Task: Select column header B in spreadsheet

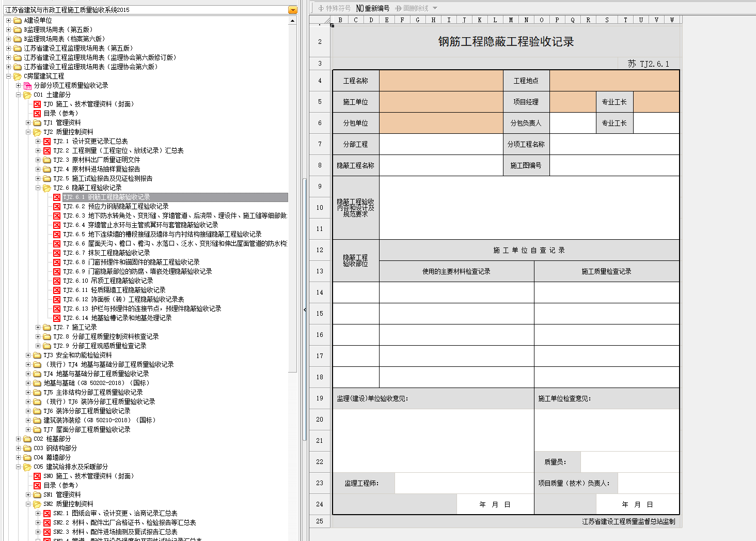Action: [x=340, y=20]
